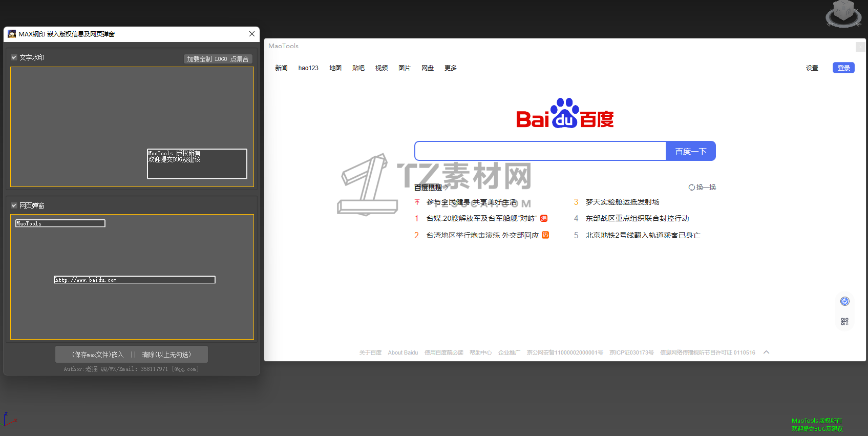This screenshot has width=868, height=436.
Task: Open 新闻 in Baidu top navigation
Action: click(281, 68)
